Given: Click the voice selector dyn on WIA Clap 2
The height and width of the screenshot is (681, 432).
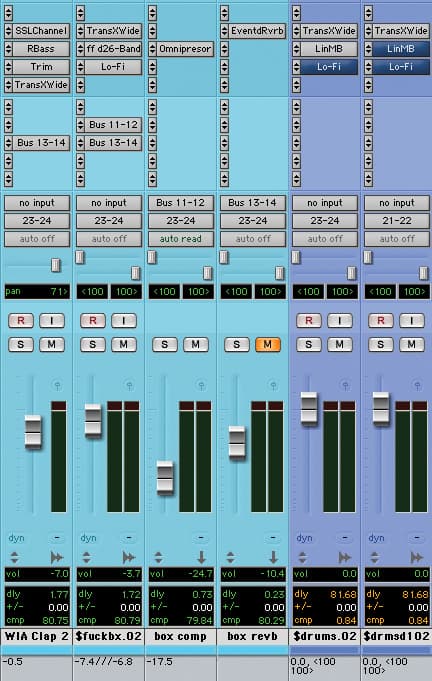Looking at the screenshot, I should coord(16,538).
